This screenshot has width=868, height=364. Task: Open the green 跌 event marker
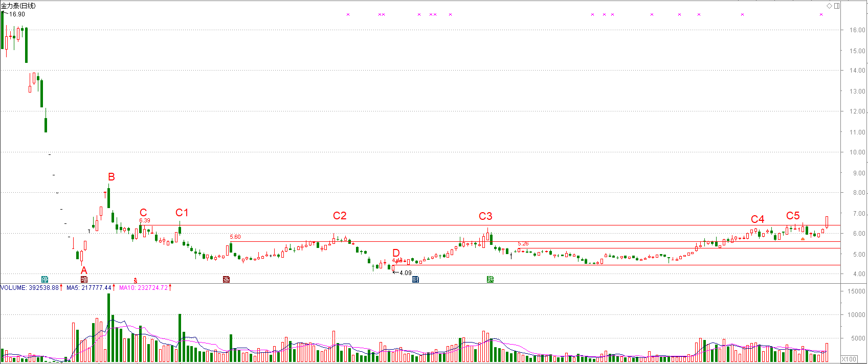(490, 279)
